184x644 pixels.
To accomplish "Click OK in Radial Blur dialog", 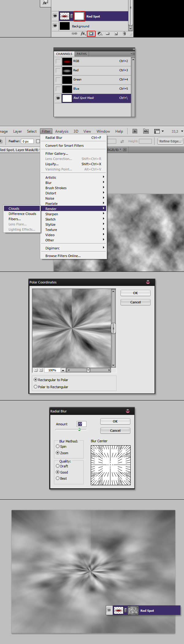I will coord(115,421).
